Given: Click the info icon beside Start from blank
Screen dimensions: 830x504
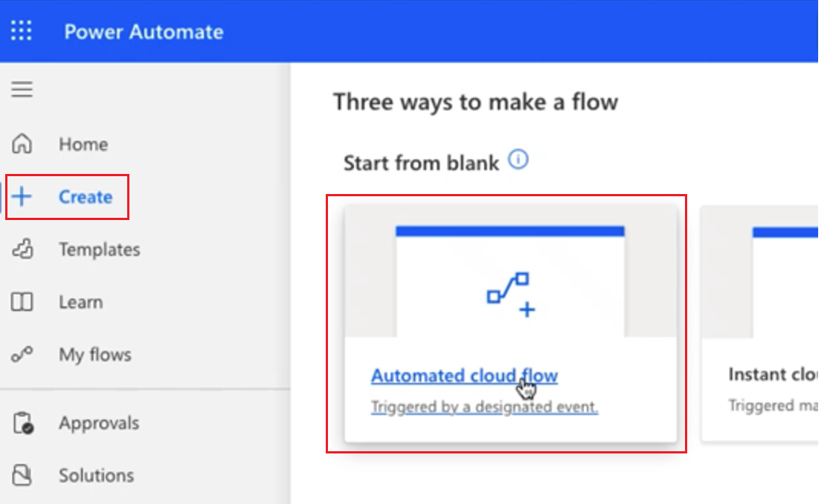Looking at the screenshot, I should 520,158.
